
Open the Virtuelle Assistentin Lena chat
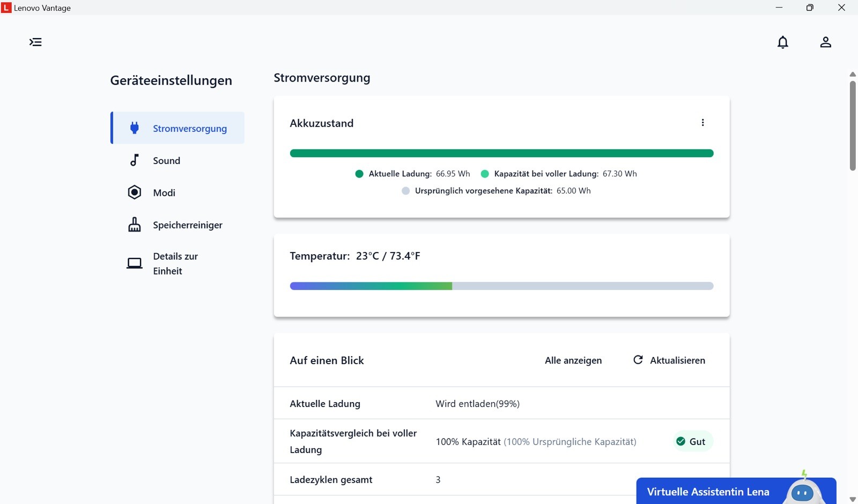coord(736,491)
